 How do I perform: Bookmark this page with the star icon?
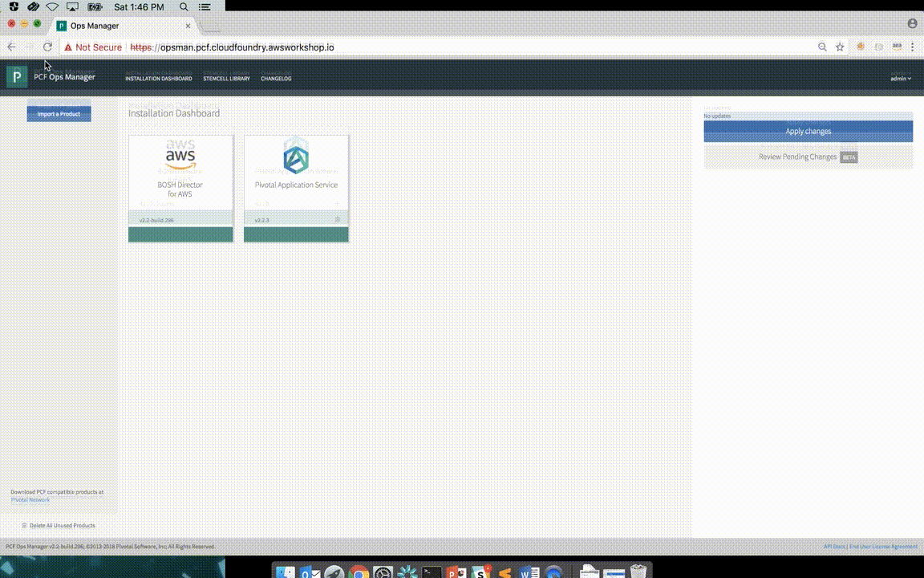coord(840,47)
